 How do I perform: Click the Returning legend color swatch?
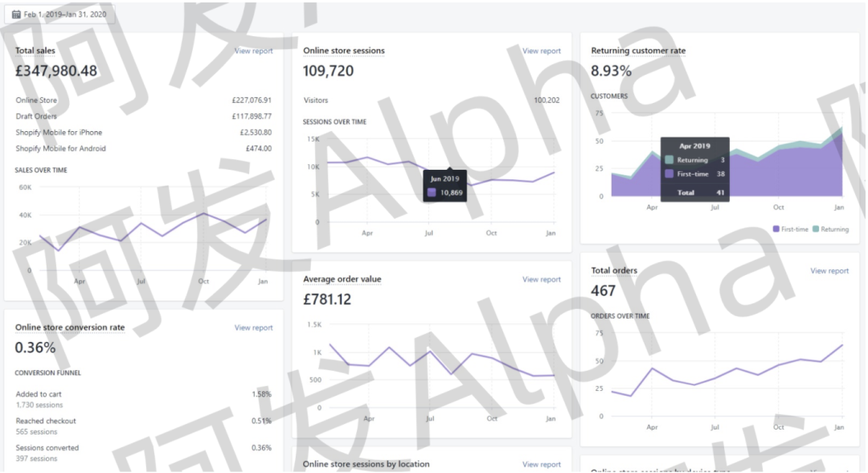(816, 229)
